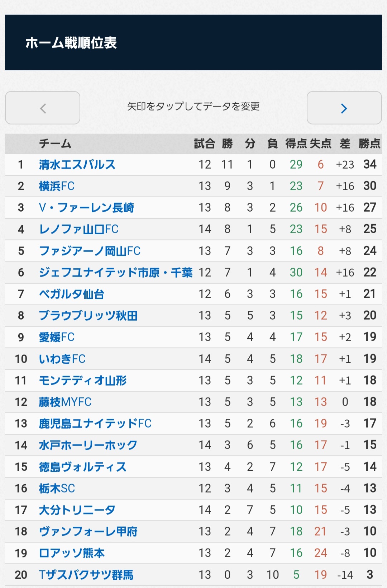Open 水戸ホーリーホック team link

88,445
